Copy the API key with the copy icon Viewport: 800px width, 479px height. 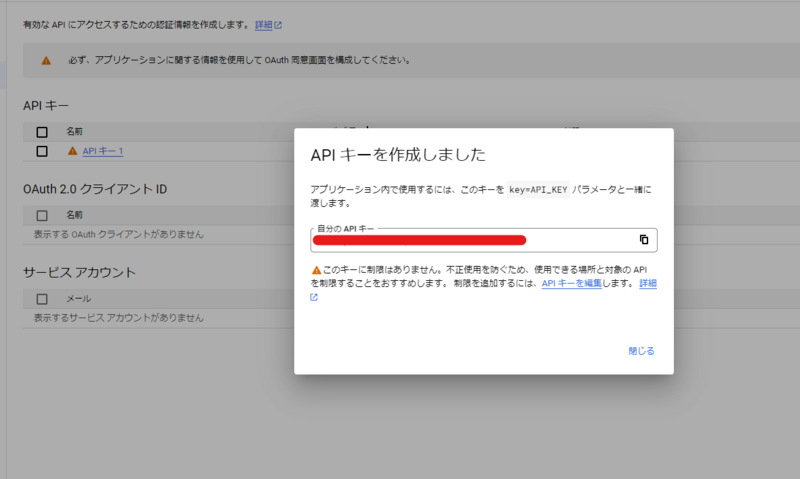coord(644,239)
